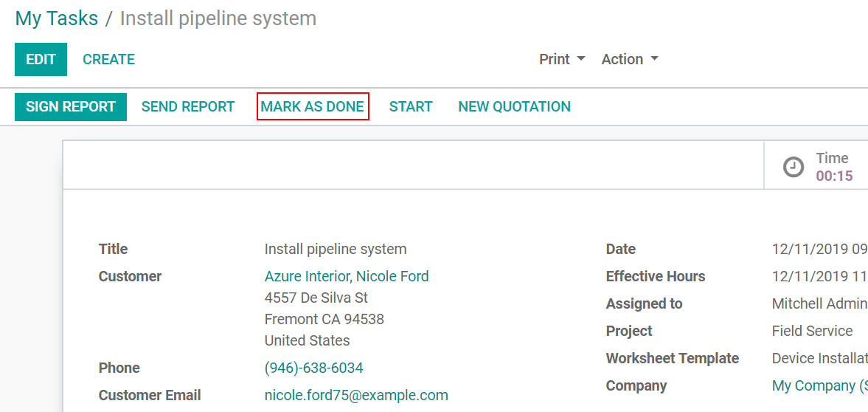Viewport: 868px width, 412px height.
Task: Click the Assigned to value Mitchell Admin
Action: (x=820, y=304)
